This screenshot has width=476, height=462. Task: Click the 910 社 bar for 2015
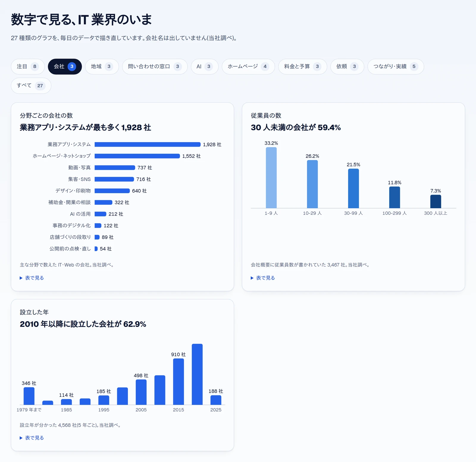178,382
